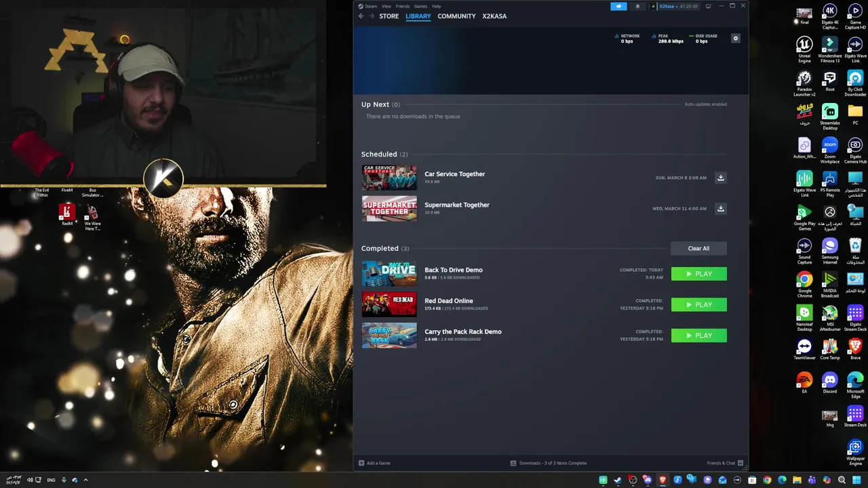Open View menu in Steam
Viewport: 868px width, 488px height.
386,6
